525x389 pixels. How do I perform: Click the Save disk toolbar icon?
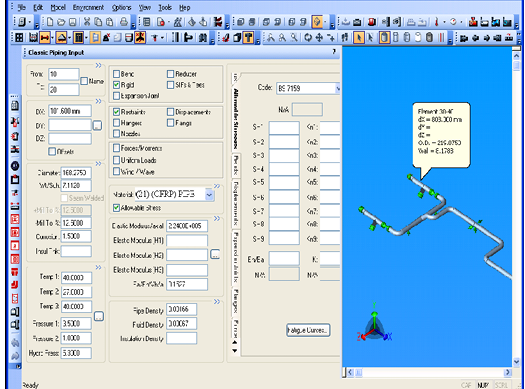coord(72,22)
